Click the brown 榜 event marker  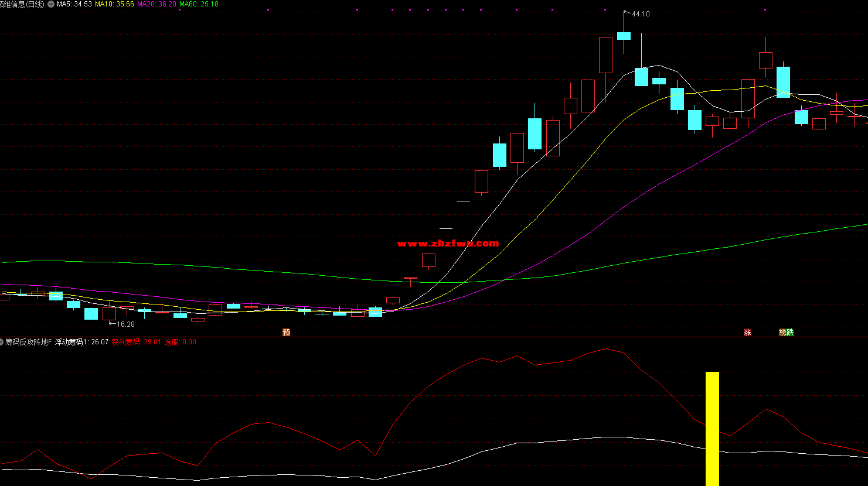[782, 333]
